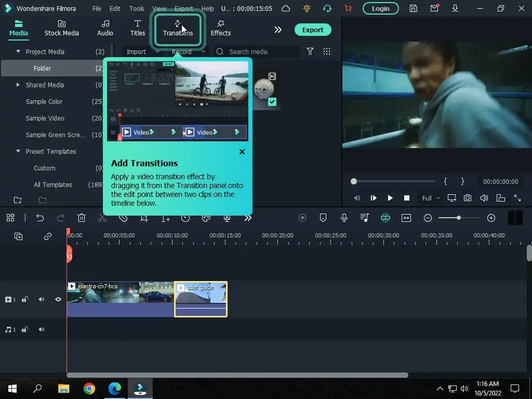Viewport: 532px width, 399px height.
Task: Save project with the disk icon
Action: pyautogui.click(x=413, y=8)
